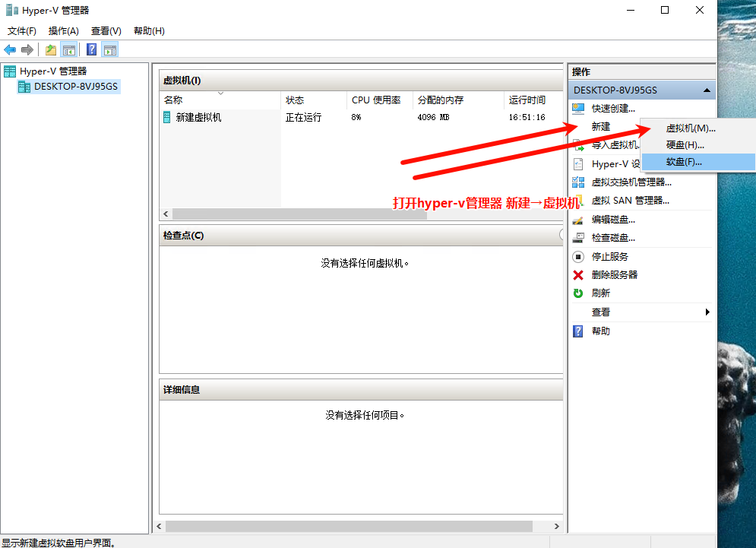Select the Hyper-V 管理器 tree root node
The image size is (756, 548).
tap(52, 71)
